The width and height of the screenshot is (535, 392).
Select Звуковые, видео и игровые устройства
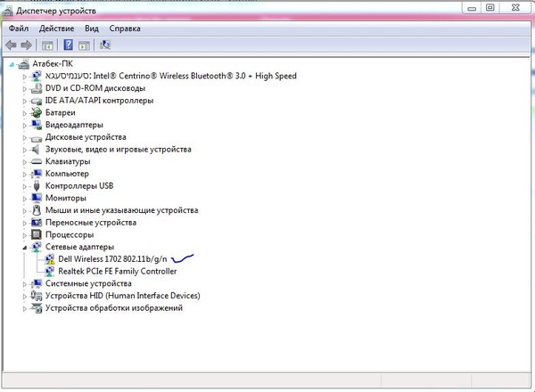point(119,150)
